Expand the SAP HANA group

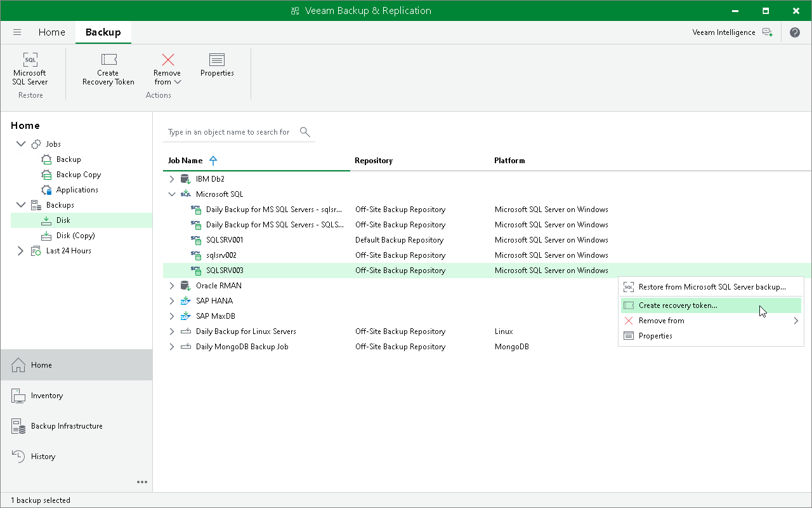pos(171,301)
